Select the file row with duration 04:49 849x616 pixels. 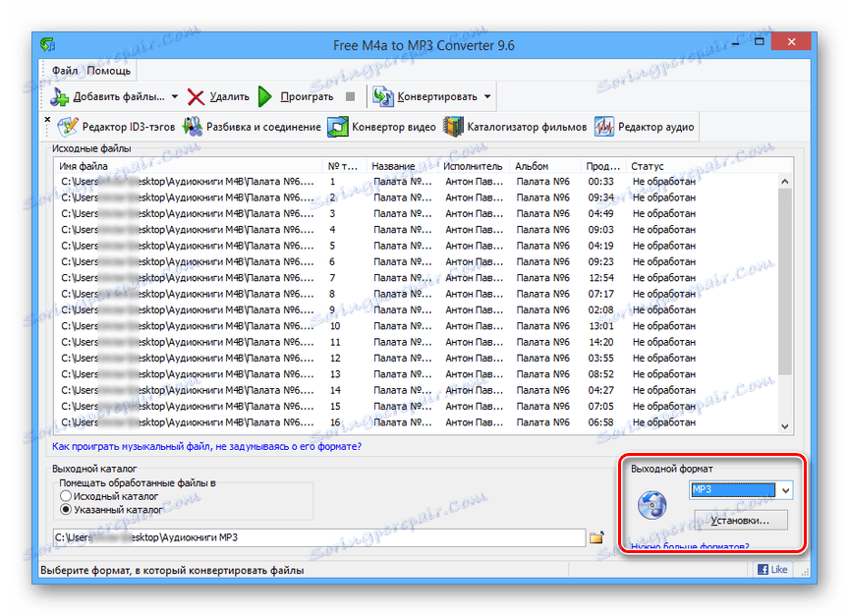point(417,214)
